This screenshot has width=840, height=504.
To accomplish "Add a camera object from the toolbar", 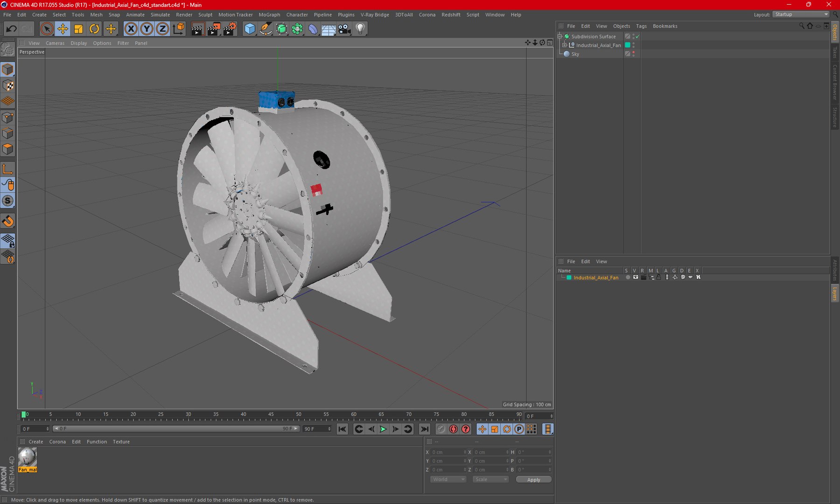I will [x=344, y=29].
